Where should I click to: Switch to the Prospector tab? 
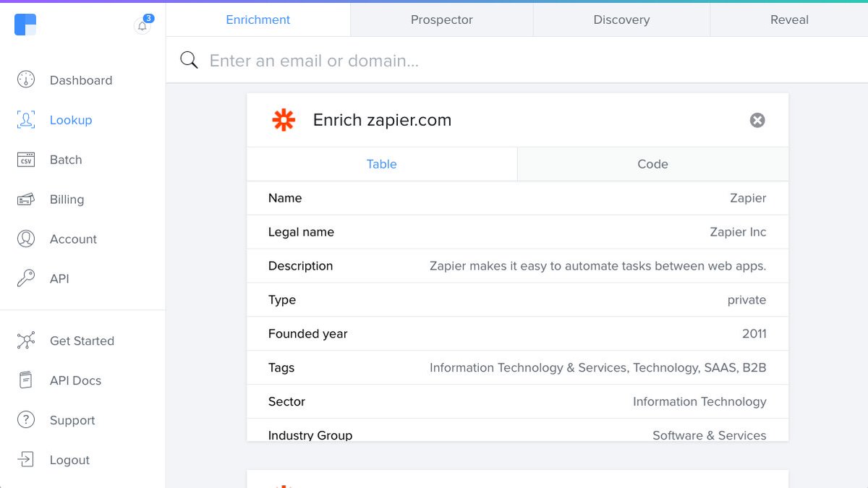pyautogui.click(x=442, y=20)
